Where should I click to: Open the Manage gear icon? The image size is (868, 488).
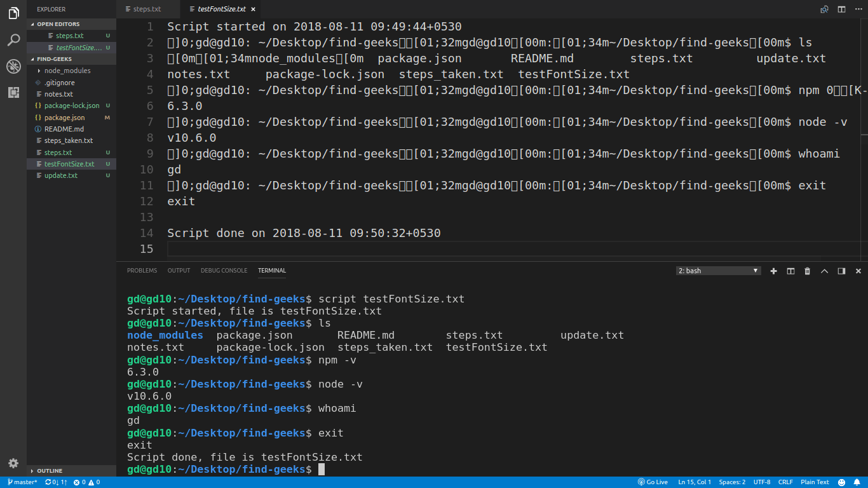[13, 463]
